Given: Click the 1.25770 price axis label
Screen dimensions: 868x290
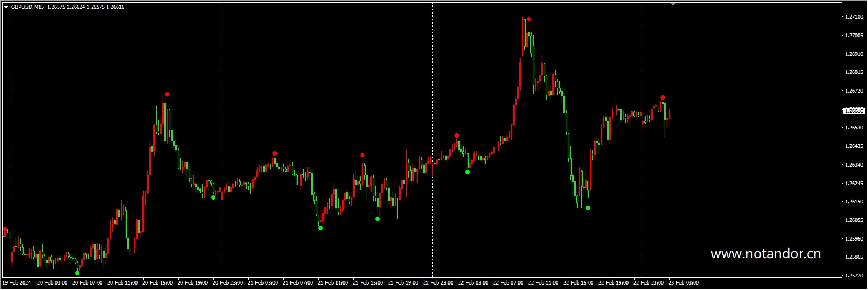Looking at the screenshot, I should (x=854, y=276).
